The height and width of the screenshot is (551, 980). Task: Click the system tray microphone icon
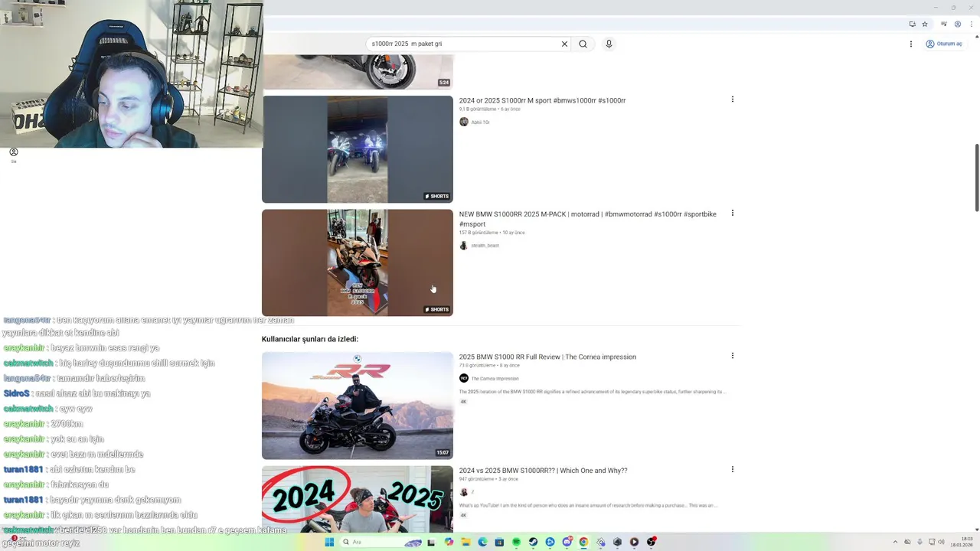[920, 542]
